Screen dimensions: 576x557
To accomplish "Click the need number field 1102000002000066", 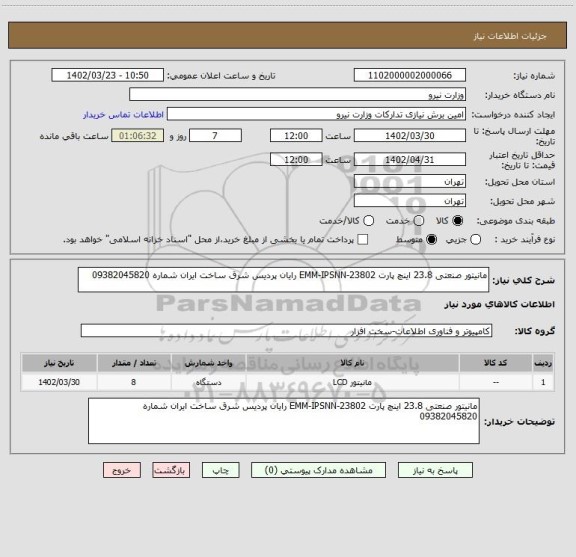I will 410,75.
